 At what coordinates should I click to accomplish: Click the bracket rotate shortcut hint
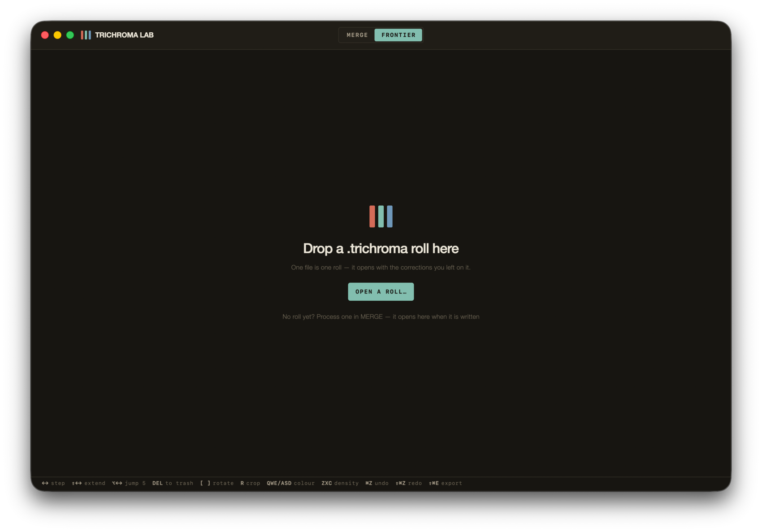tap(217, 483)
